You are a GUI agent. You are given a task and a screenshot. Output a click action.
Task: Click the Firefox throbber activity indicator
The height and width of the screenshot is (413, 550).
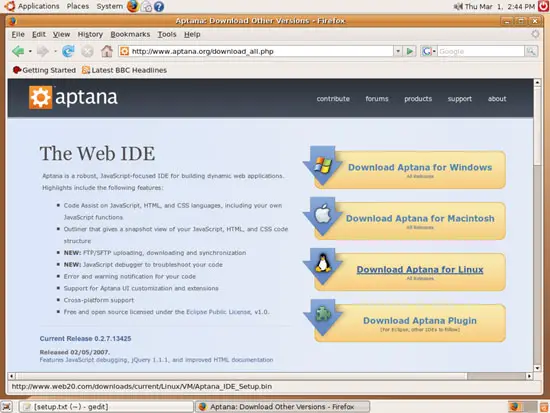point(535,34)
